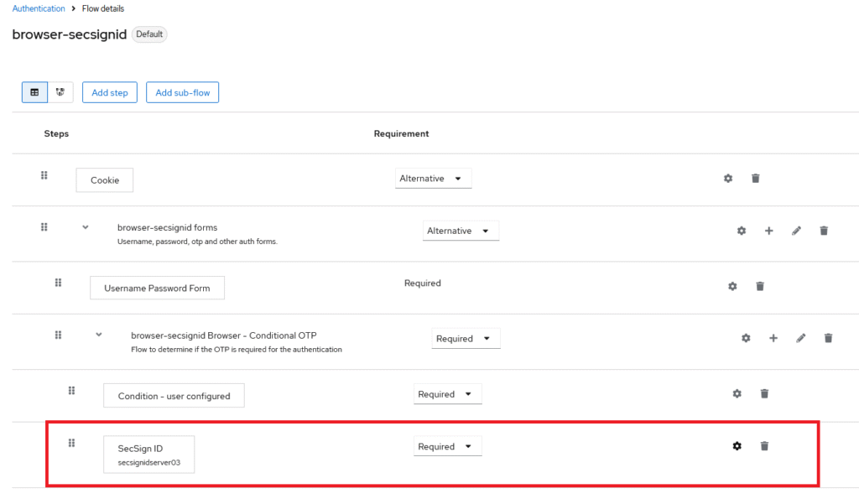Switch to table view mode
This screenshot has width=859, height=504.
pyautogui.click(x=34, y=92)
